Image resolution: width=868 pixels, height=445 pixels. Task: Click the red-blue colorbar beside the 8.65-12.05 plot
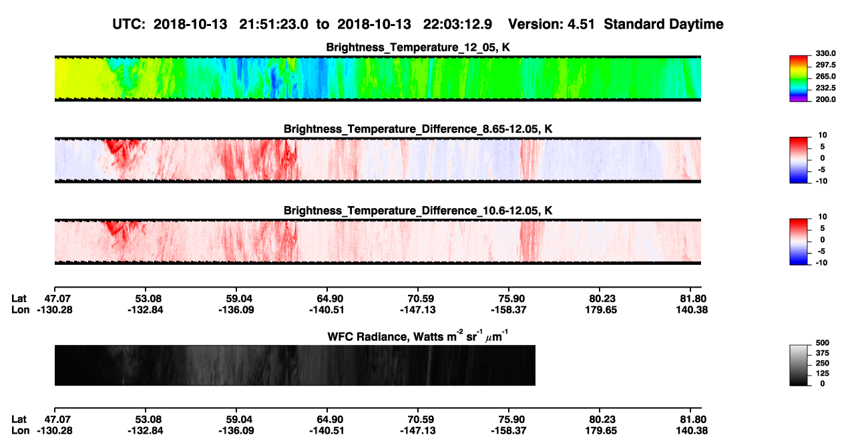[797, 160]
